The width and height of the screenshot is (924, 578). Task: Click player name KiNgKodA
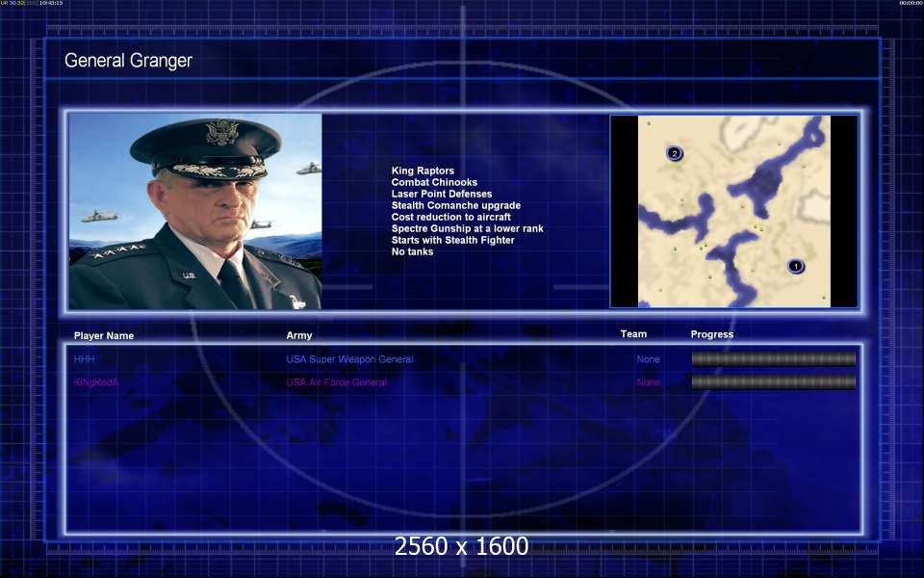[x=96, y=382]
